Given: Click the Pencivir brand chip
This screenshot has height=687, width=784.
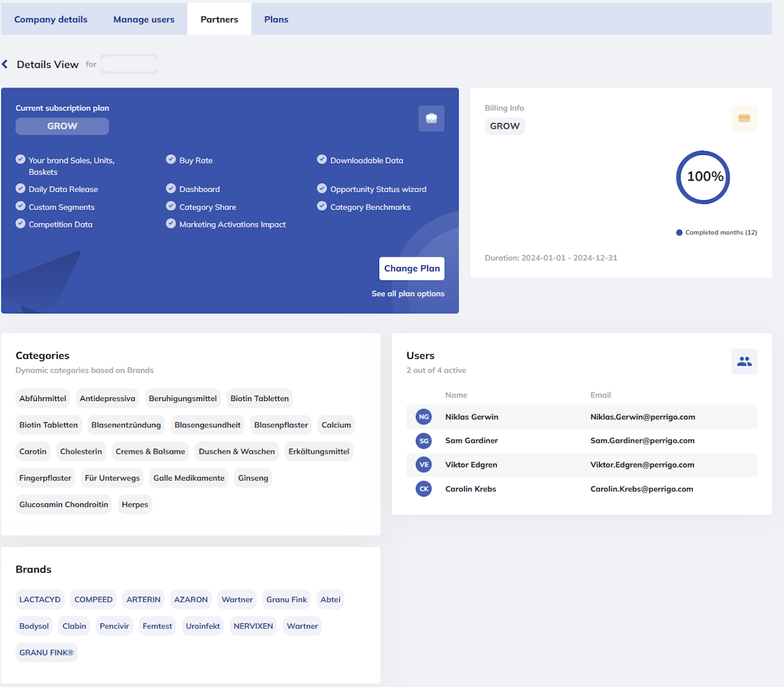Looking at the screenshot, I should pos(115,626).
